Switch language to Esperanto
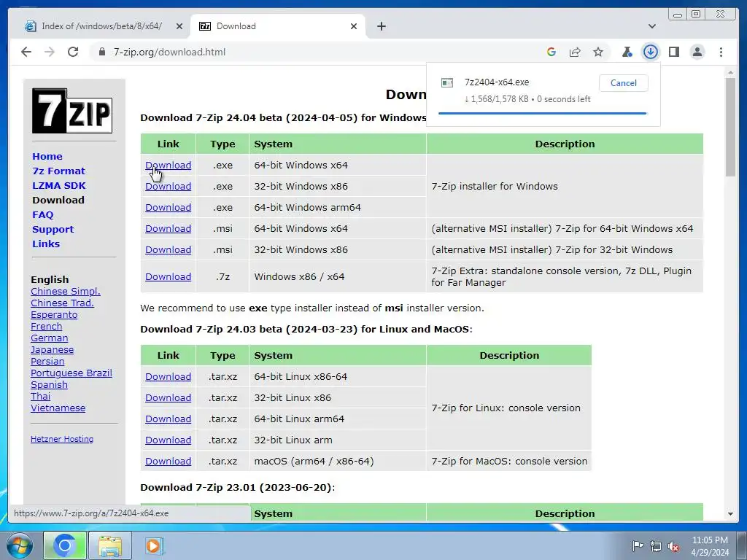 coord(54,315)
